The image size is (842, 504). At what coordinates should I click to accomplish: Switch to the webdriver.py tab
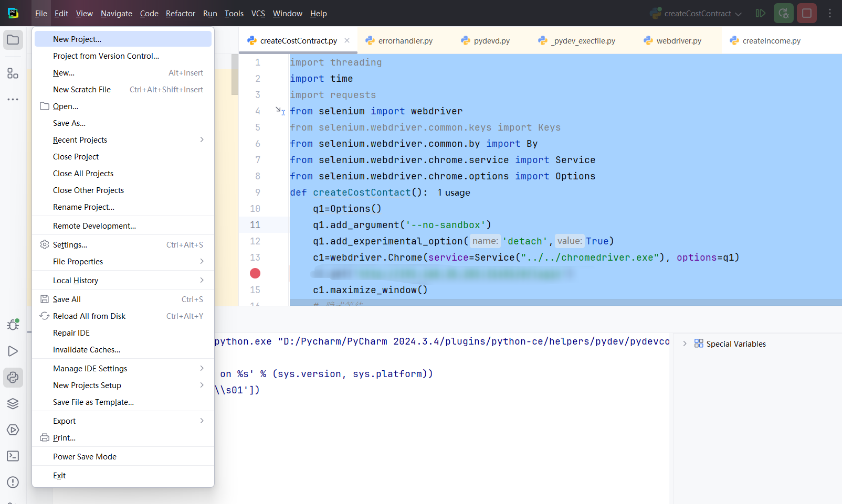tap(672, 40)
